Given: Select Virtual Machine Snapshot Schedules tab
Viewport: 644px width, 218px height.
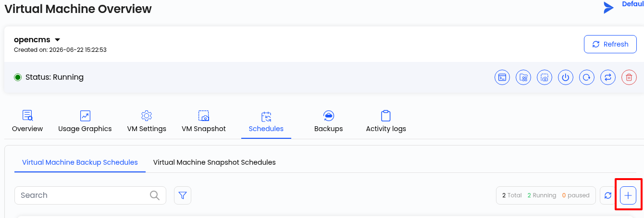Looking at the screenshot, I should coord(214,162).
